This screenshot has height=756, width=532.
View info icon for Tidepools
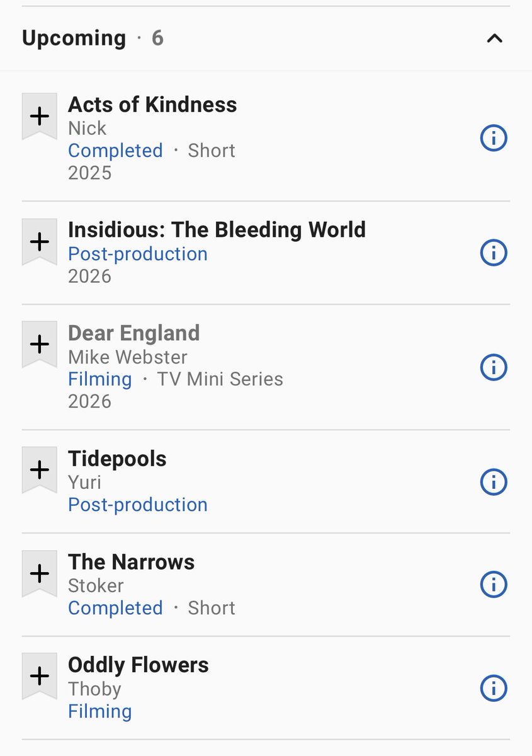tap(494, 482)
